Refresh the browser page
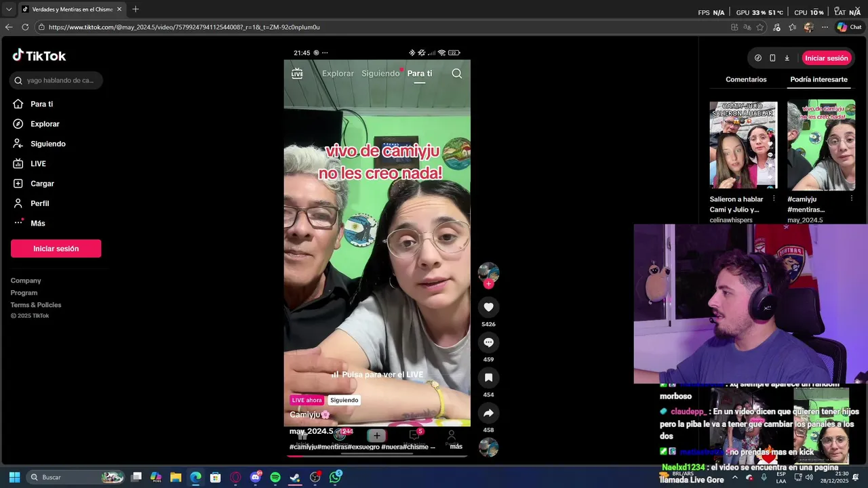 (25, 27)
